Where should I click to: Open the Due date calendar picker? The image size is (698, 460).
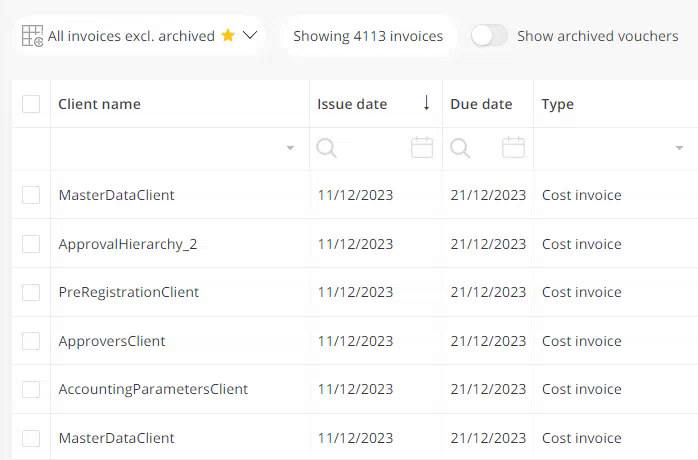click(513, 148)
